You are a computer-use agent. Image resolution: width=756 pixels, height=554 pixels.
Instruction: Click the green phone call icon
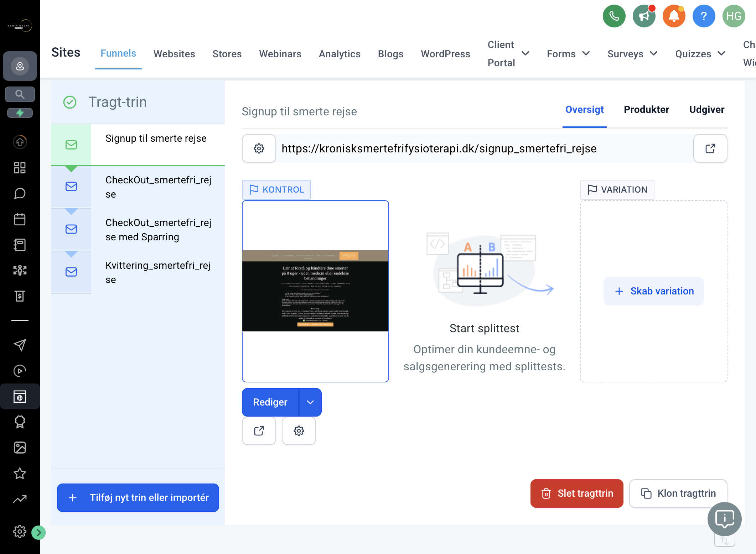(614, 16)
